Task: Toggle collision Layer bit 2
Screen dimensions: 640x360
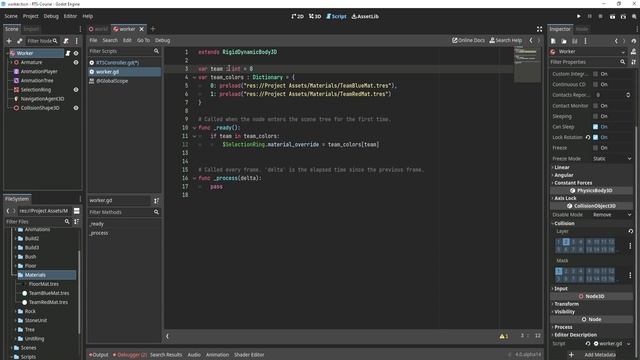Action: tap(566, 242)
